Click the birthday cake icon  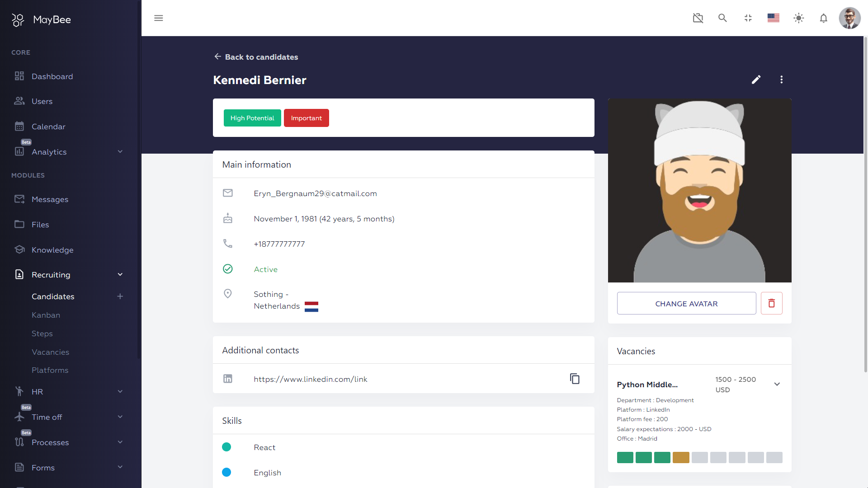[228, 218]
